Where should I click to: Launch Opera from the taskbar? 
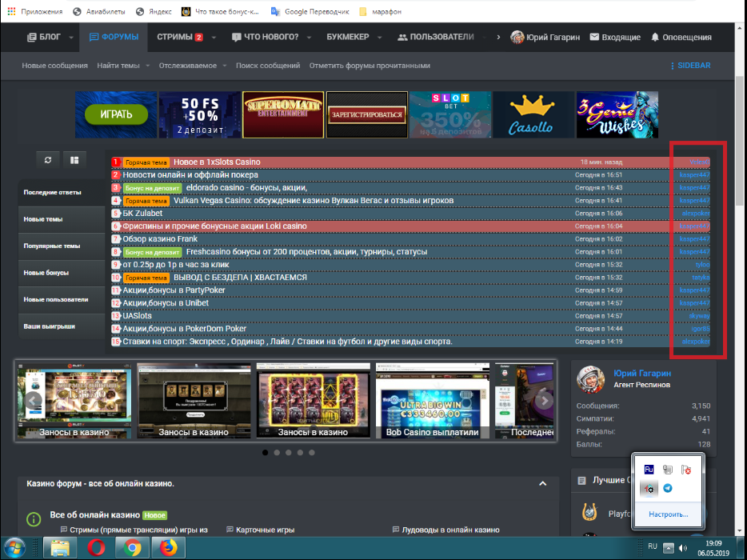coord(96,548)
